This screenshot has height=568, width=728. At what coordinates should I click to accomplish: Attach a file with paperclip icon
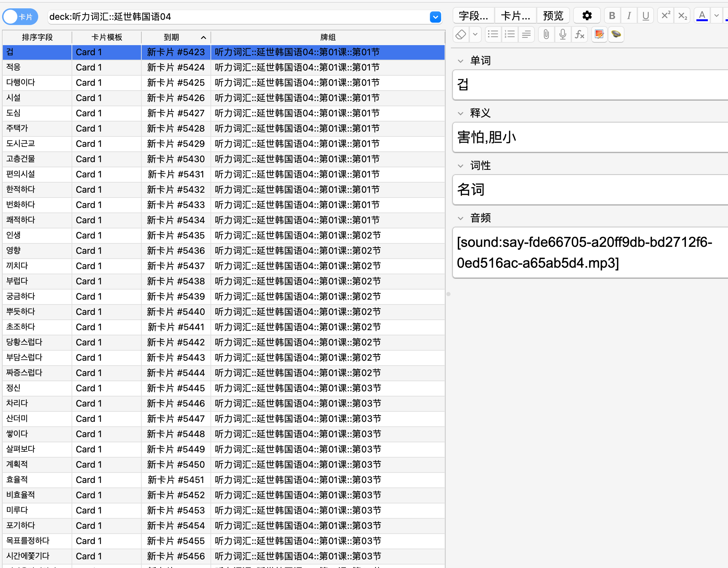click(546, 34)
